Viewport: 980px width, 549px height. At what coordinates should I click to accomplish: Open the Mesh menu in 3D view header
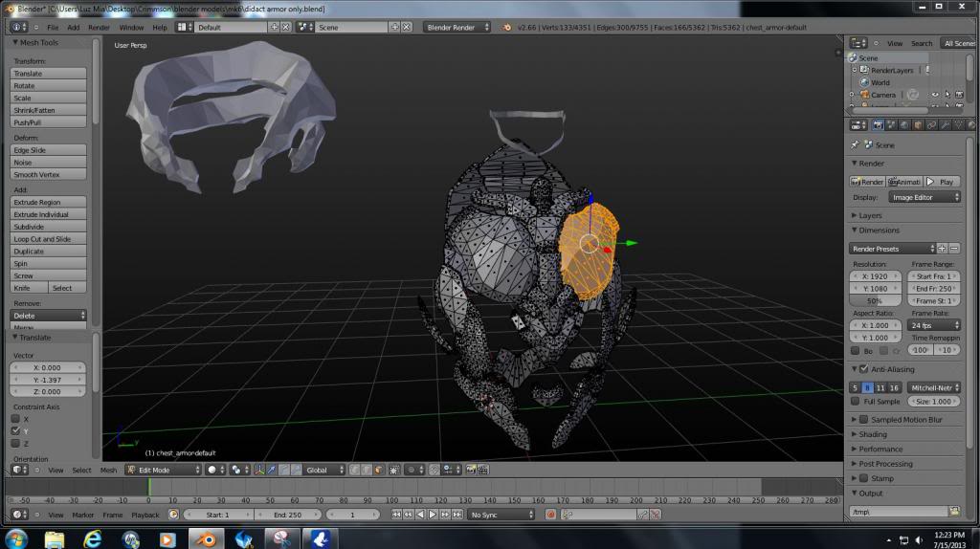(x=108, y=470)
